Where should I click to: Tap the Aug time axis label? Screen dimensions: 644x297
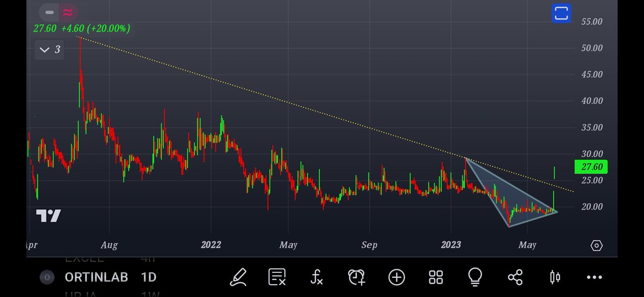109,245
